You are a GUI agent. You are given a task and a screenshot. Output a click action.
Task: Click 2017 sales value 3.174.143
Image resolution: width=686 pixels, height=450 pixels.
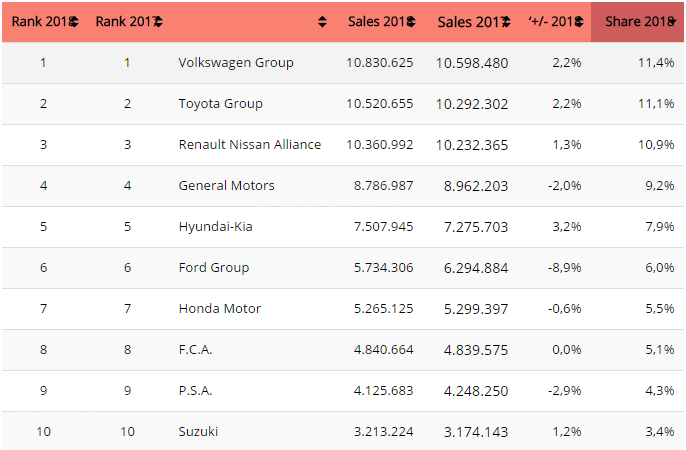tap(476, 432)
